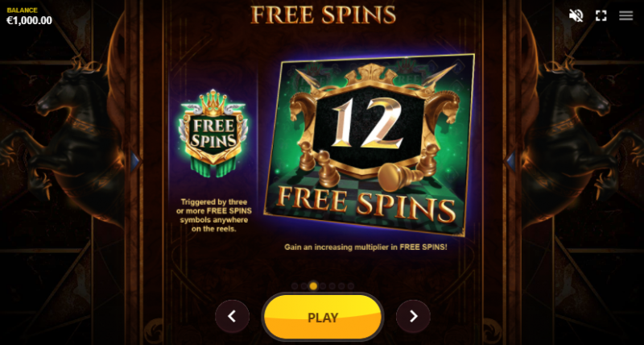Screen dimensions: 644x345
Task: Select the first page indicator dot
Action: [295, 286]
